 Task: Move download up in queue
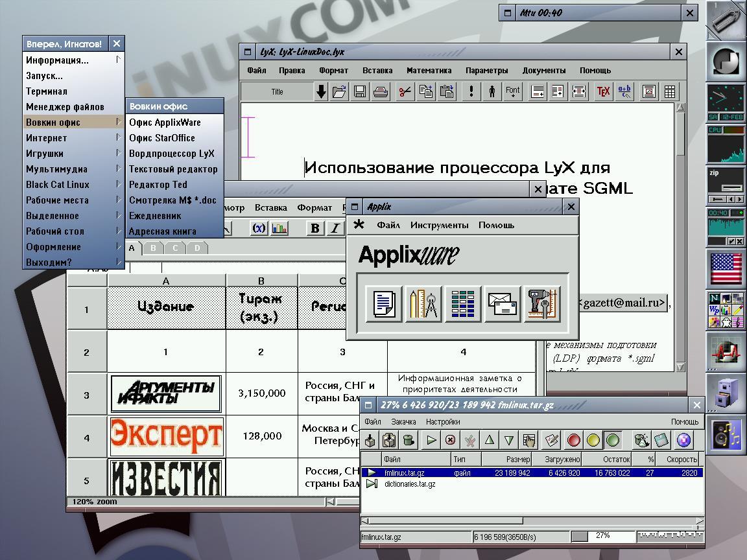490,440
